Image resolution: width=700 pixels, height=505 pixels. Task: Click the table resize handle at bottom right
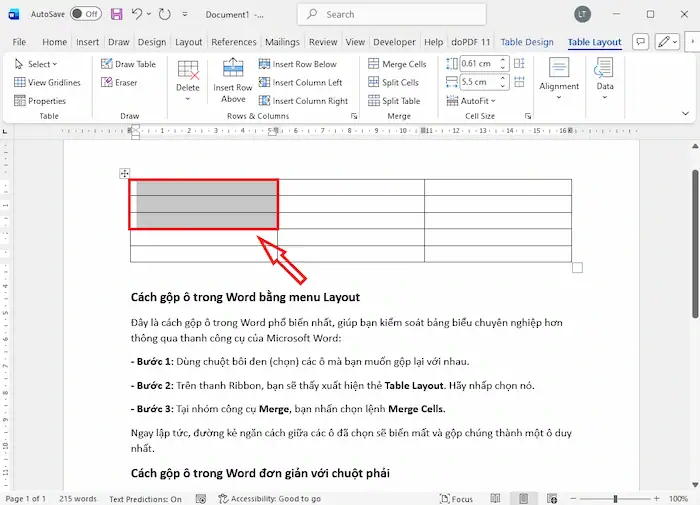pos(577,267)
